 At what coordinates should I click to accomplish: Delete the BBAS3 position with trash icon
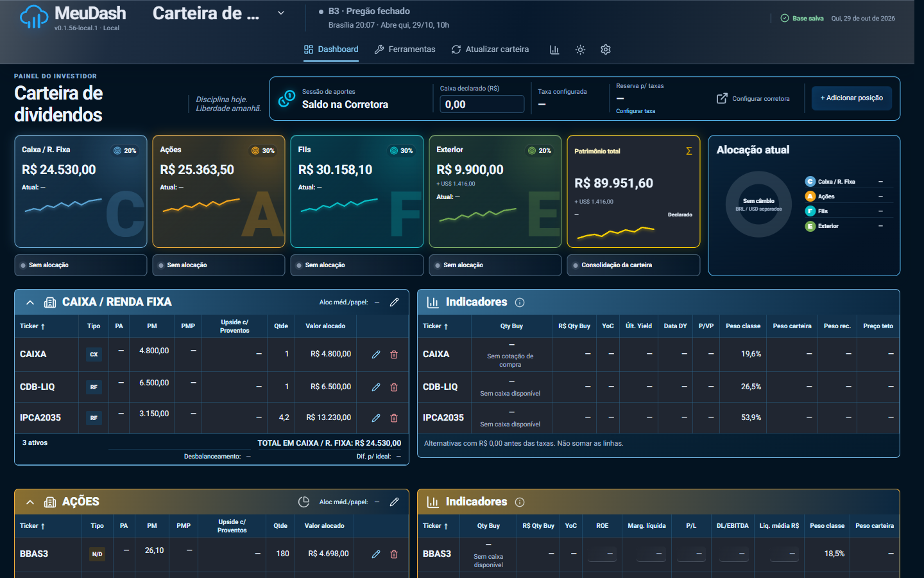(x=394, y=554)
